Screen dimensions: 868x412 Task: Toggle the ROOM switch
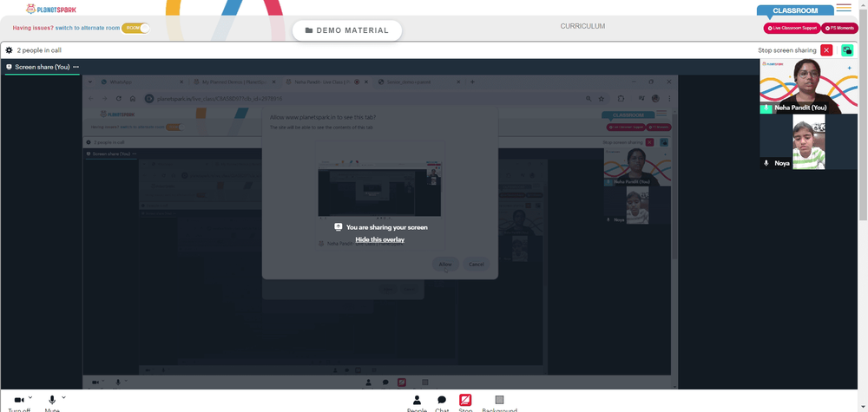135,28
